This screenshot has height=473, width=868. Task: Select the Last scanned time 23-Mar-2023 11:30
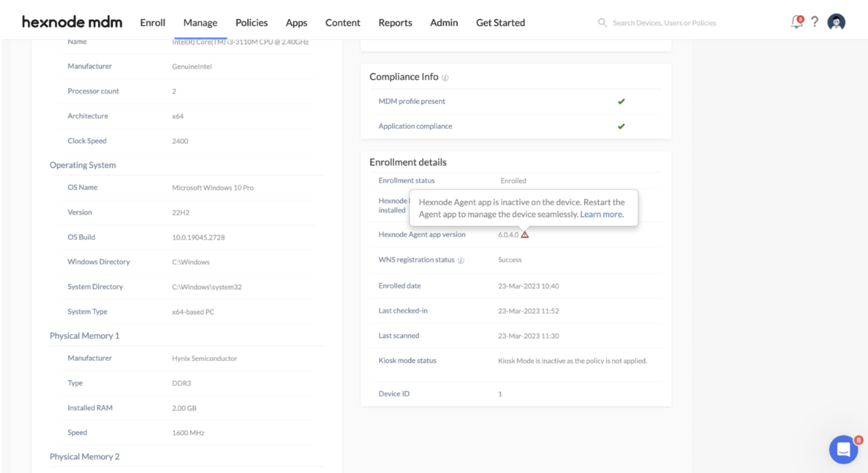(x=528, y=336)
